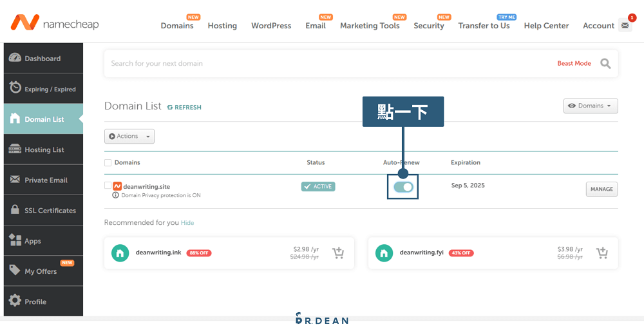Screen dimensions: 644x335
Task: Open the Account menu
Action: pyautogui.click(x=598, y=26)
